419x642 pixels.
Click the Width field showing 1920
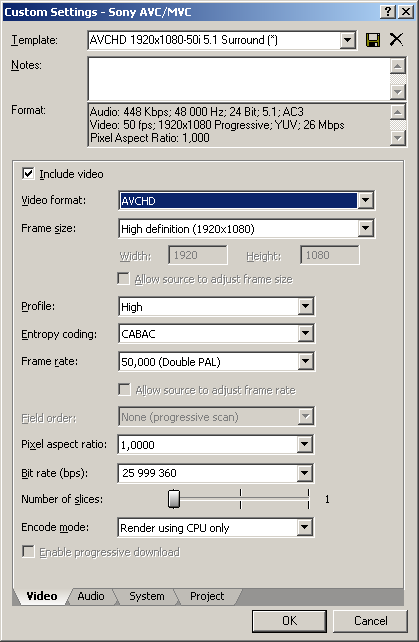(197, 255)
